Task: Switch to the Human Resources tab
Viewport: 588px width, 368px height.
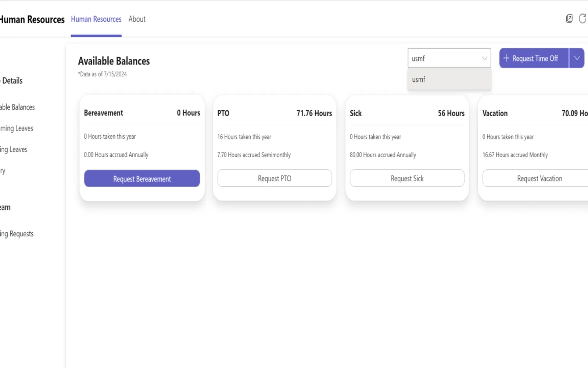Action: coord(96,19)
